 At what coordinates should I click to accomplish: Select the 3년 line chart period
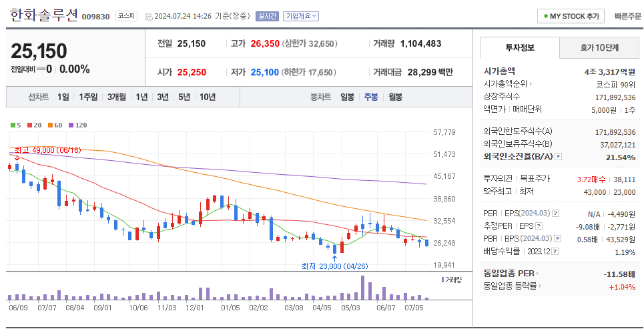163,97
